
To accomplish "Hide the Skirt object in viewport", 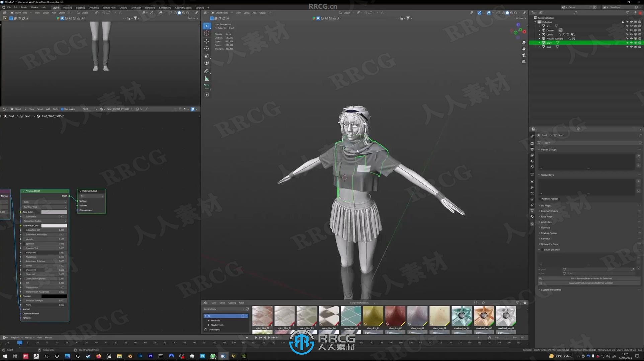I will pos(631,47).
